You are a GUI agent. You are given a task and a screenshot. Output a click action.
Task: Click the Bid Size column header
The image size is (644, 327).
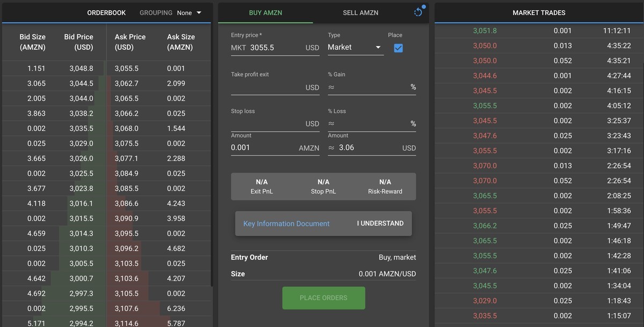tap(32, 42)
